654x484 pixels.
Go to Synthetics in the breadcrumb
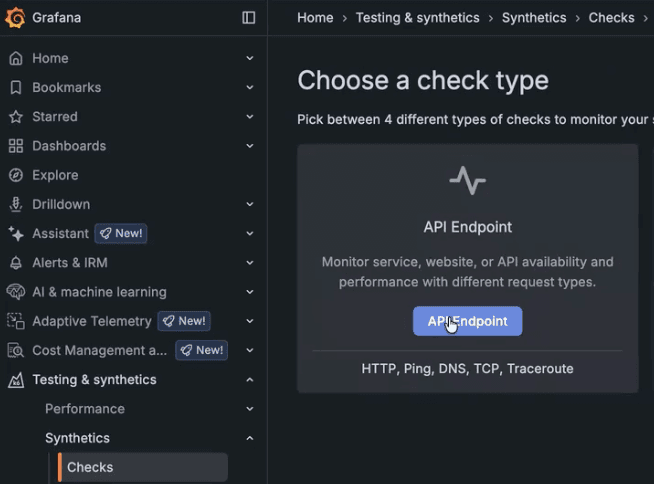534,18
